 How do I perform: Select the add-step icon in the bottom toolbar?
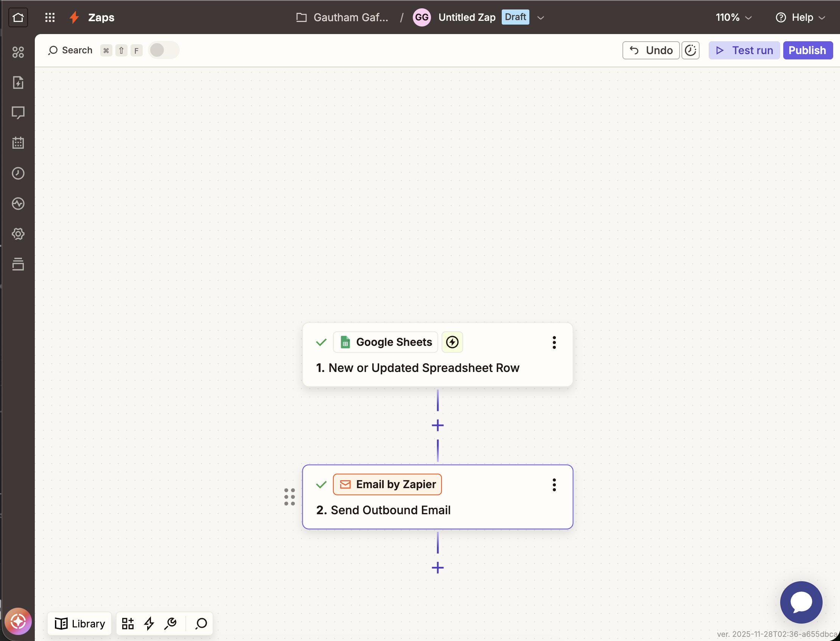128,624
